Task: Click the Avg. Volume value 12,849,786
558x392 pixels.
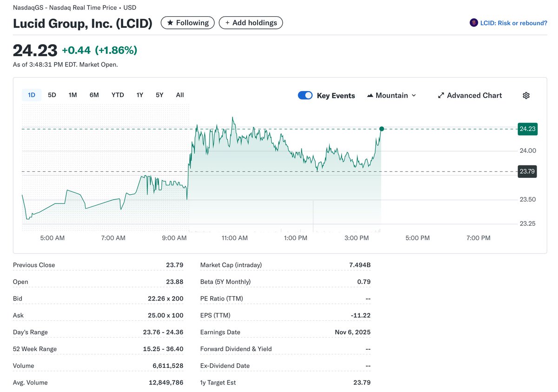Action: click(166, 383)
